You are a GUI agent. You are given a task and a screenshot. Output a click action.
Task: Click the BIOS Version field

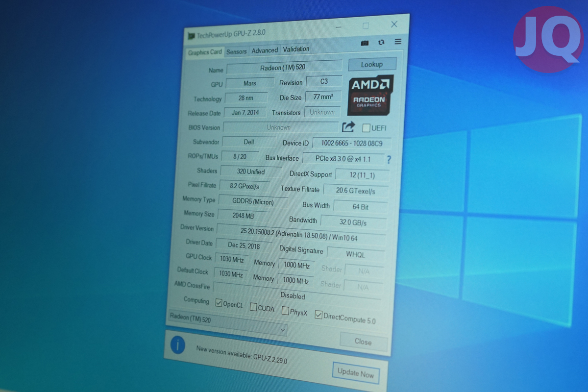point(280,127)
